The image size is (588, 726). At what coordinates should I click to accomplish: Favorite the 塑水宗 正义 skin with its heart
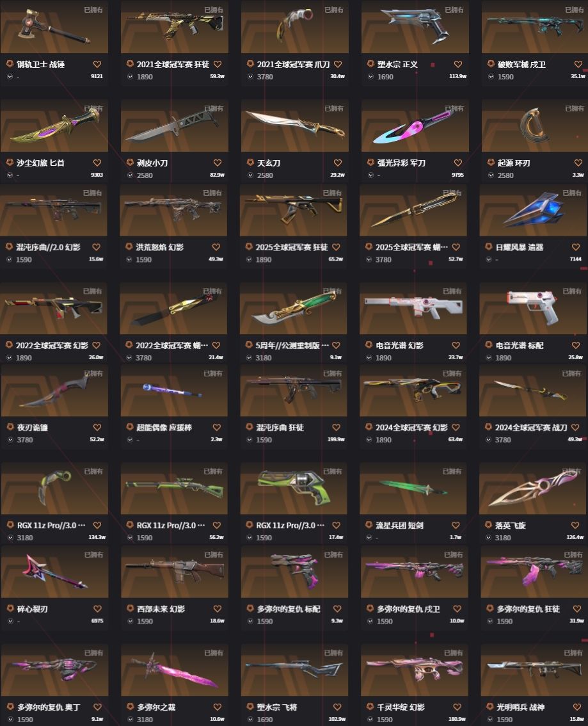[458, 65]
